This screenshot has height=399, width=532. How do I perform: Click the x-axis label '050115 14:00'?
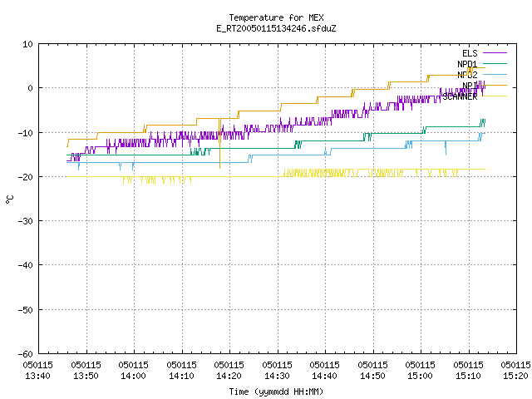coord(133,370)
